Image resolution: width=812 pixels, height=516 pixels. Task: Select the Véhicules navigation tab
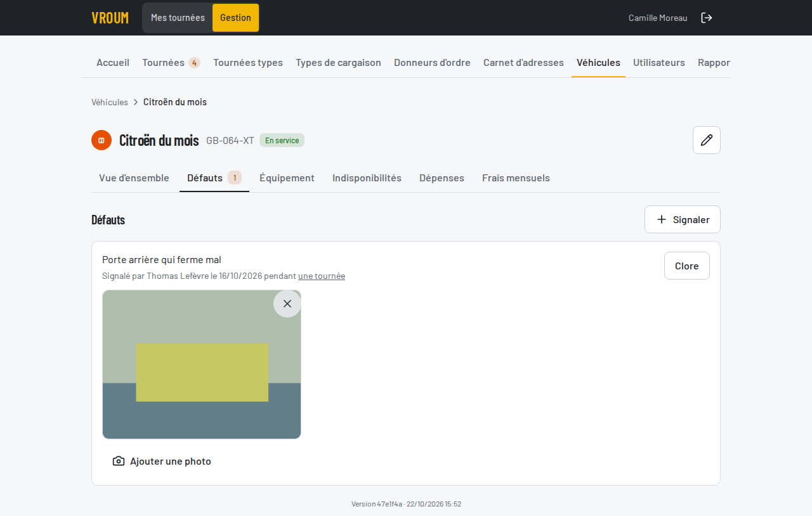(598, 62)
